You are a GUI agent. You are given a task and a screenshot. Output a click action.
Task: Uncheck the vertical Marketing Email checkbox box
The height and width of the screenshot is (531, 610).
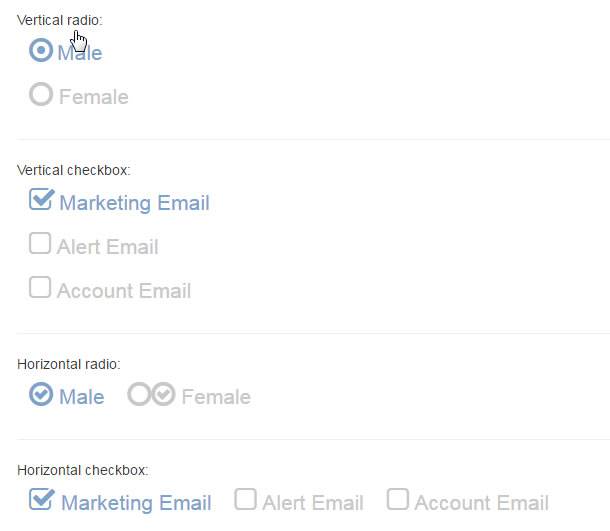[41, 199]
